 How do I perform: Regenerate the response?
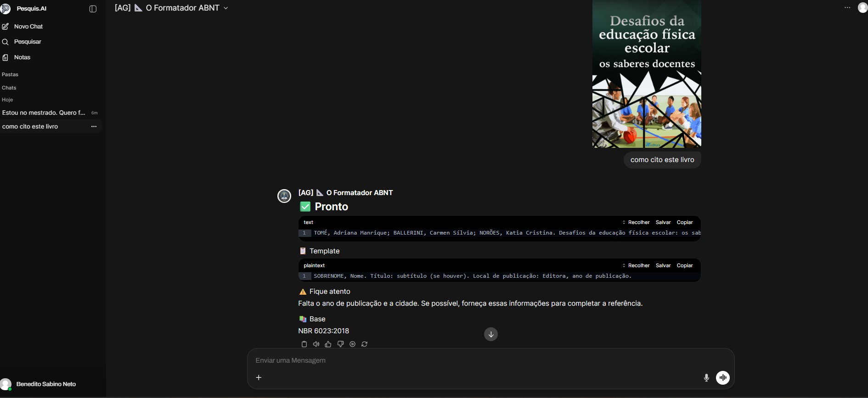(x=365, y=344)
